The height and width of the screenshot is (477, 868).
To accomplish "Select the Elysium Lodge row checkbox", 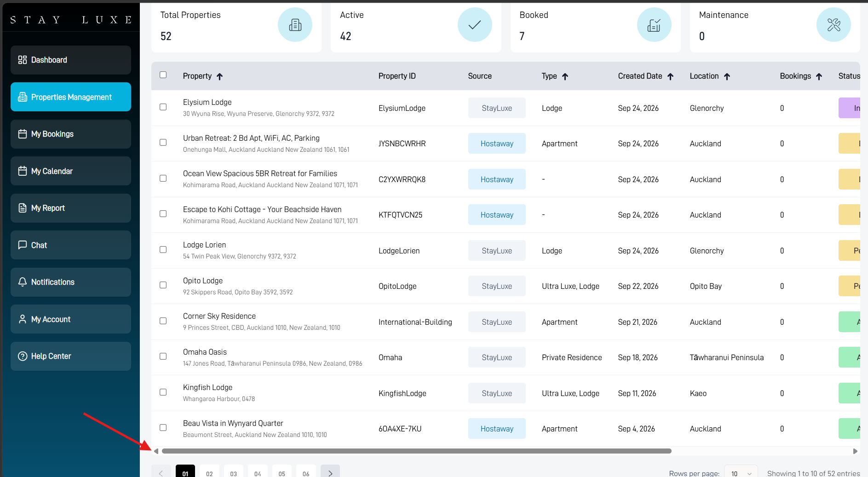I will 163,107.
